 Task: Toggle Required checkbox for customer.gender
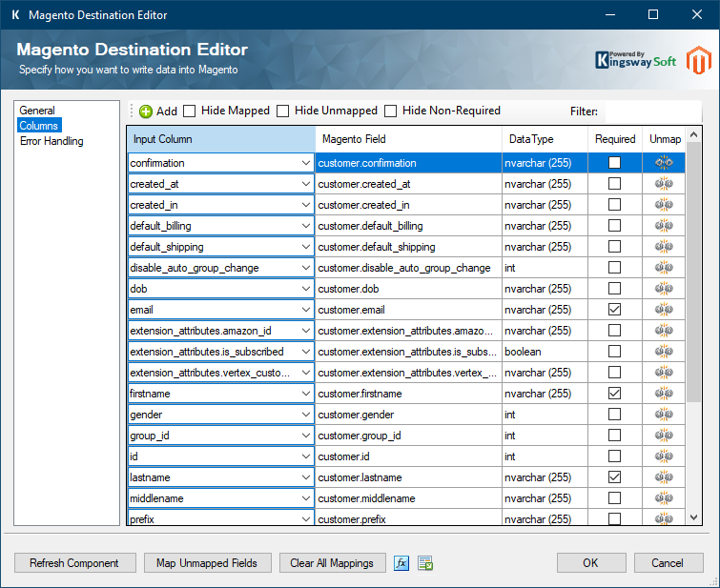pos(614,415)
